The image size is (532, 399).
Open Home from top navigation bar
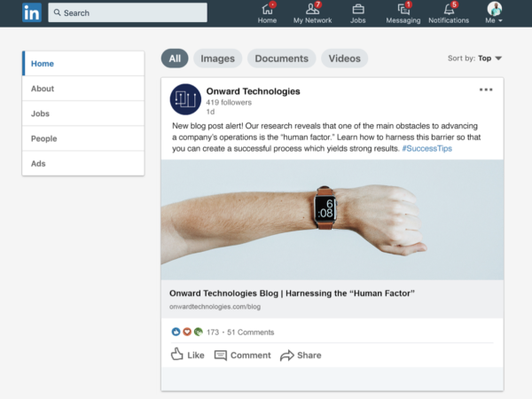point(267,13)
